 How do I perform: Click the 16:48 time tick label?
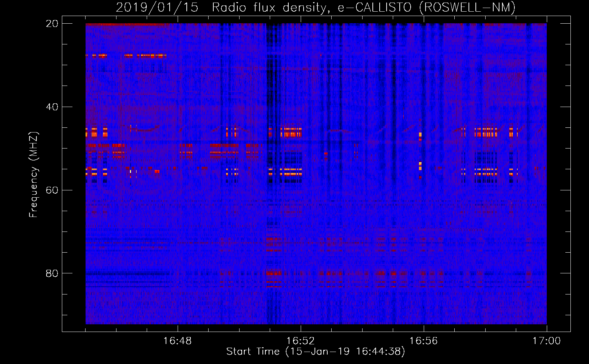(177, 341)
